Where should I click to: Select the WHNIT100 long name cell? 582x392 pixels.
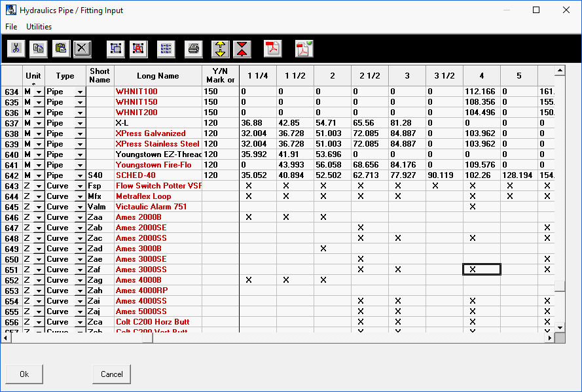pos(158,92)
